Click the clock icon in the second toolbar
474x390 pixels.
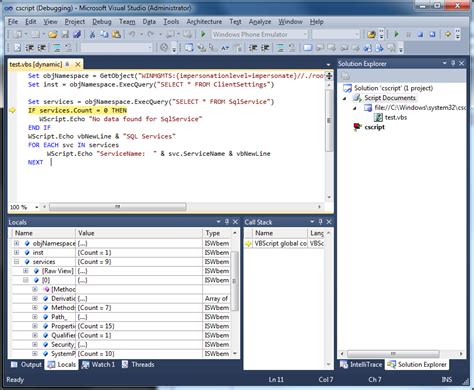(164, 48)
